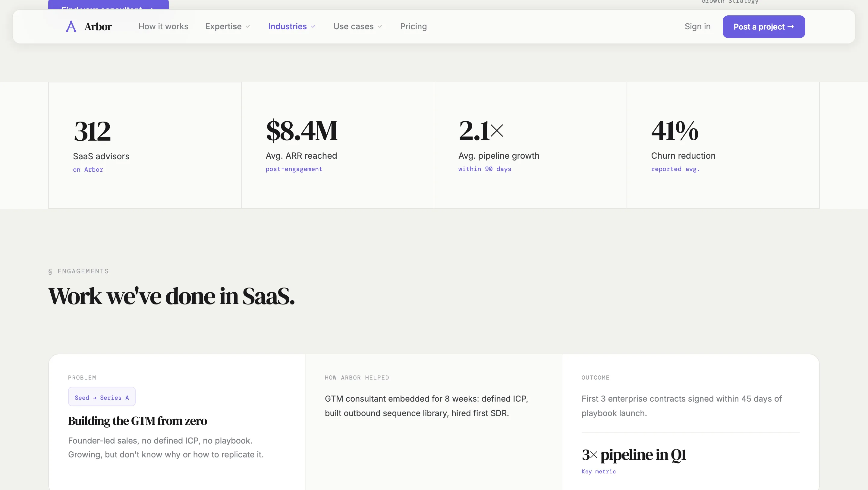Click the Sign in link
Image resolution: width=868 pixels, height=490 pixels.
(x=697, y=26)
